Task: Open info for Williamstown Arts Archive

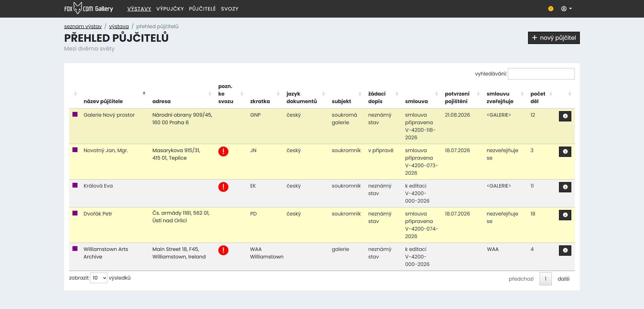Action: pyautogui.click(x=565, y=250)
